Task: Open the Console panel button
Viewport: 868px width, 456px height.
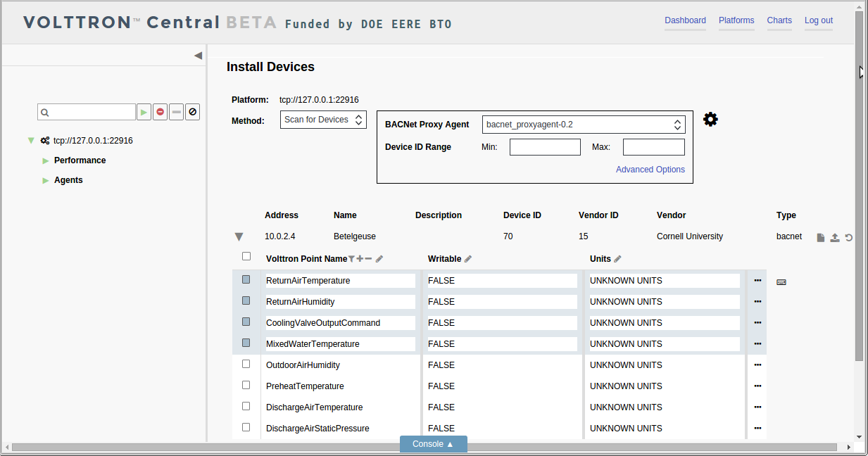Action: 433,444
